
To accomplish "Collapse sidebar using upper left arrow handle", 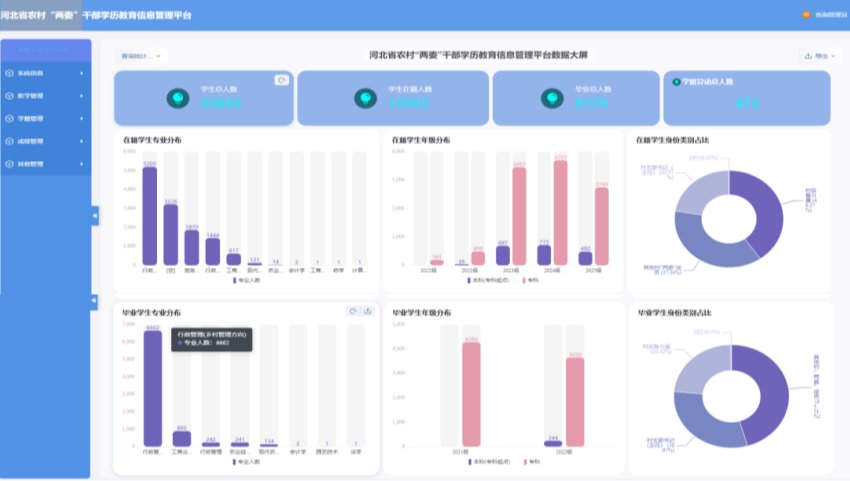I will coord(95,215).
